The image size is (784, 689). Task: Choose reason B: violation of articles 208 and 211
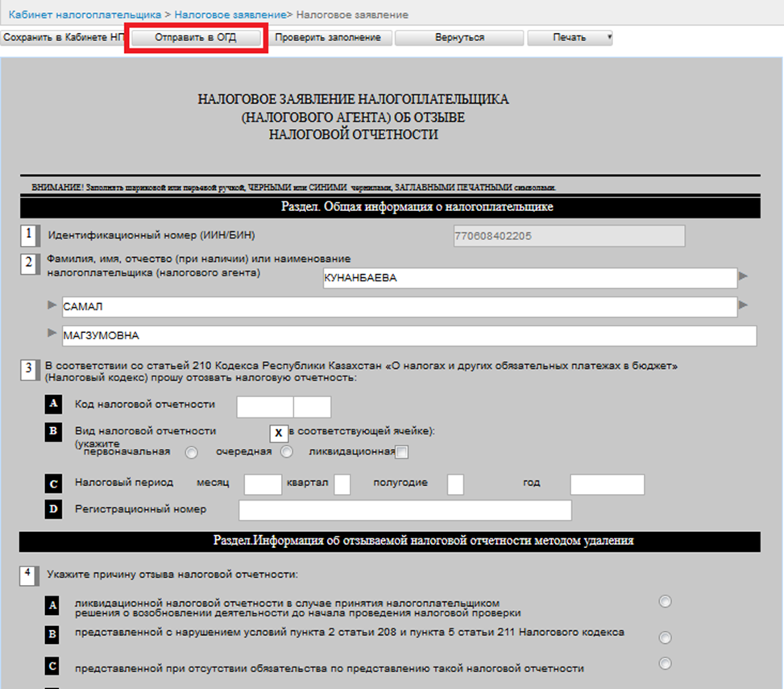665,637
